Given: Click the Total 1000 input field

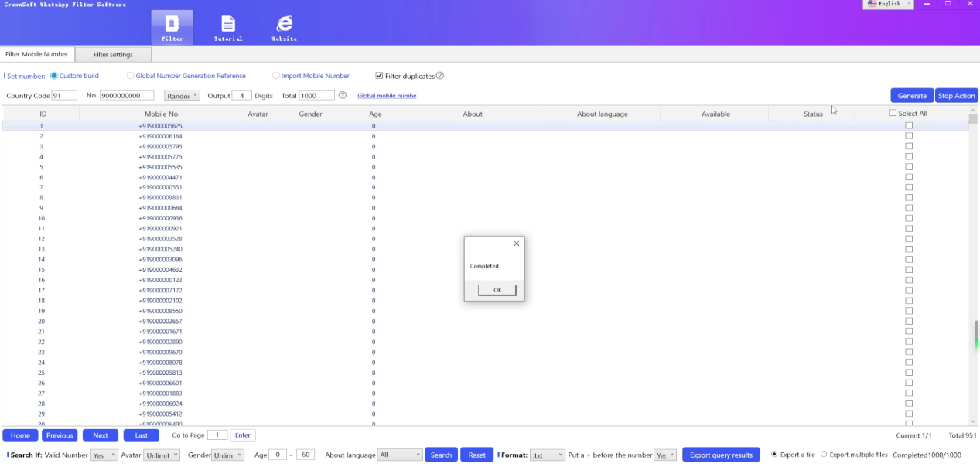Looking at the screenshot, I should 317,95.
